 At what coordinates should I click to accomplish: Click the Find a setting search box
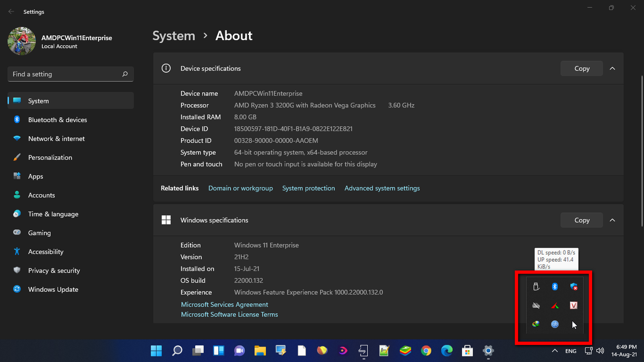click(70, 74)
